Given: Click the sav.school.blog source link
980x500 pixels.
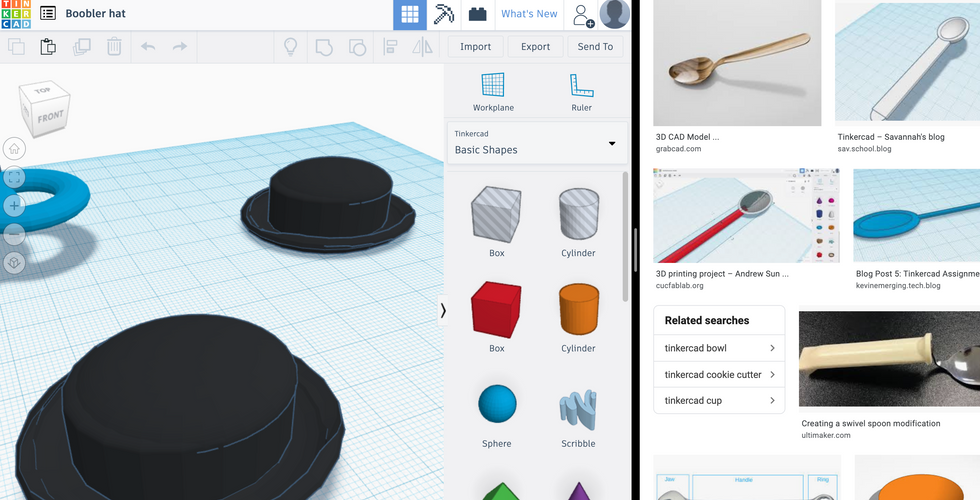Looking at the screenshot, I should click(864, 149).
